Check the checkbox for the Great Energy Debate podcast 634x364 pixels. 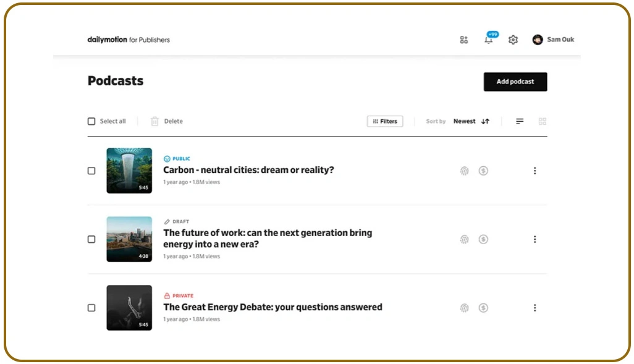click(x=91, y=307)
